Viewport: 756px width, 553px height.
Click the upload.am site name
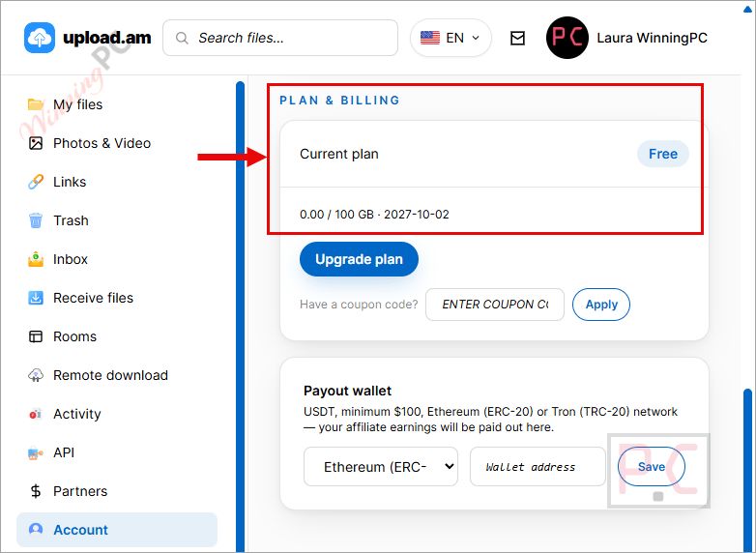(107, 38)
